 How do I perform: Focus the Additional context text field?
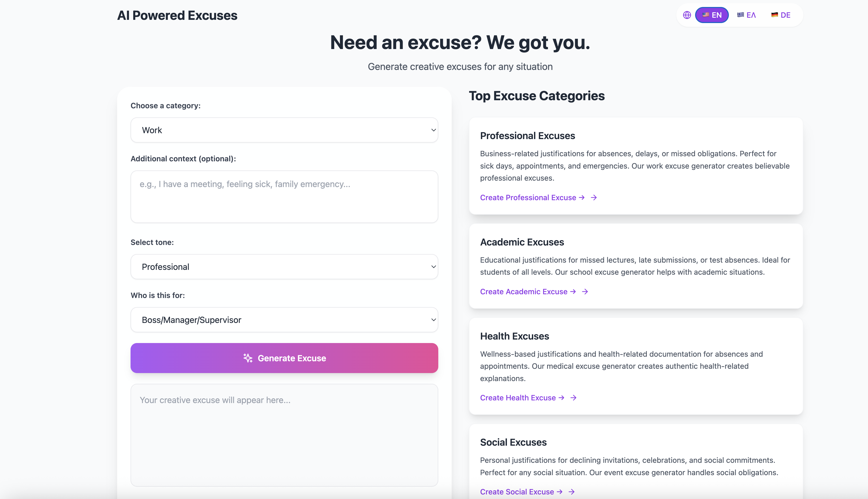[284, 197]
